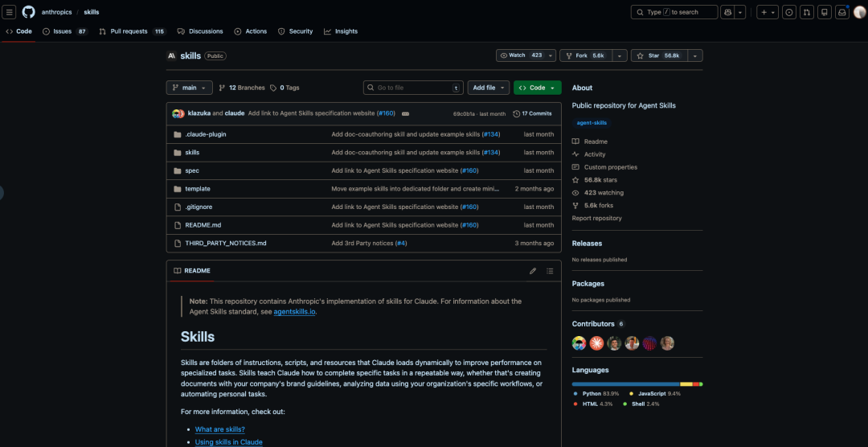Click the yellow JavaScript language bar segment
The image size is (868, 447).
[686, 383]
